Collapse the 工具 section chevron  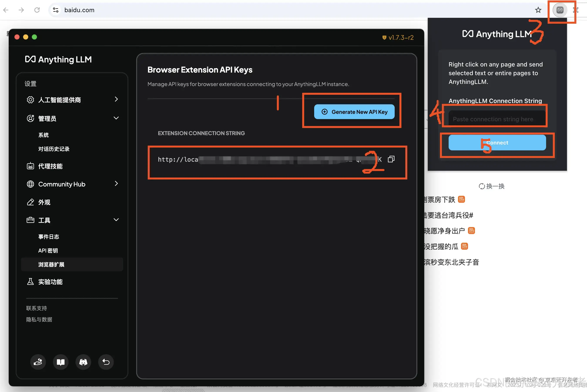[116, 219]
